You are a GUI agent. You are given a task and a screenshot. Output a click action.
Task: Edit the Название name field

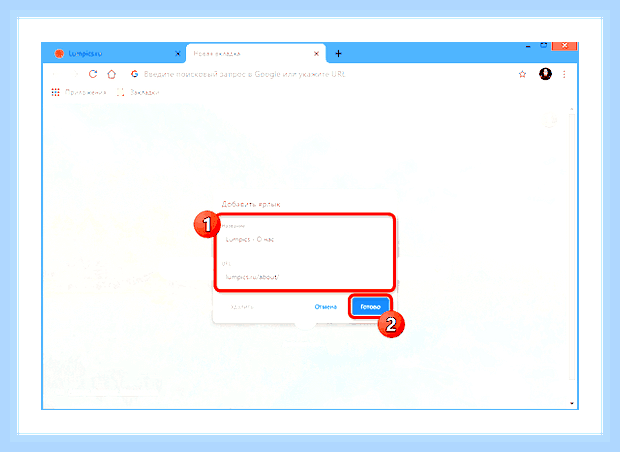pyautogui.click(x=305, y=239)
